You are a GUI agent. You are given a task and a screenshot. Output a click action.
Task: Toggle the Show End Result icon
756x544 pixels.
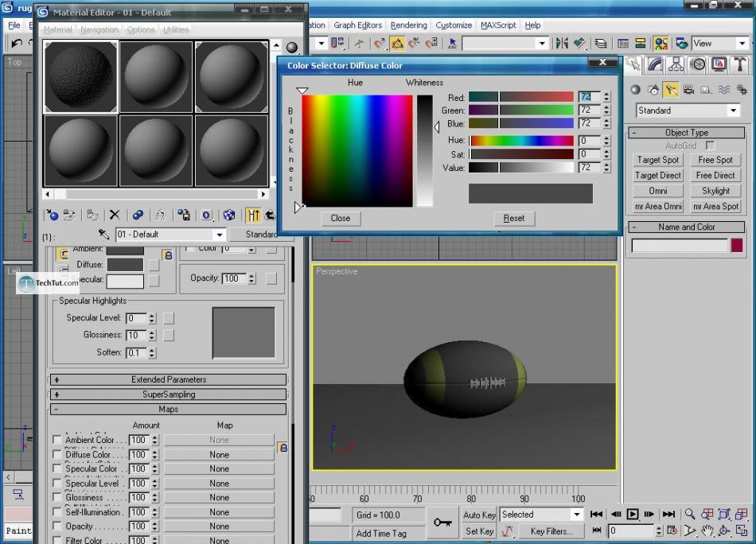(x=253, y=215)
